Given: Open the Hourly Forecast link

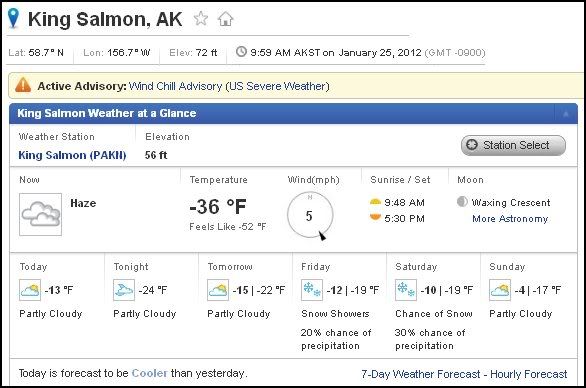Looking at the screenshot, I should coord(528,374).
